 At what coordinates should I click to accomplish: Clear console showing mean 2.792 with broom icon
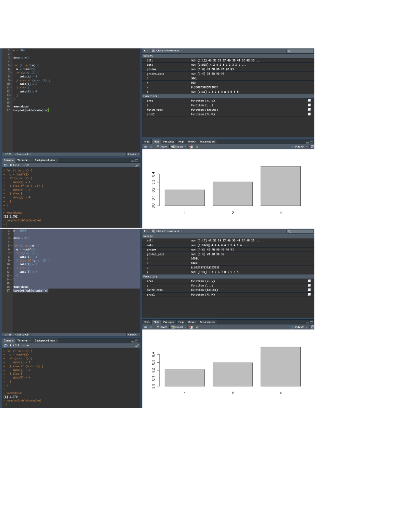coord(137,165)
